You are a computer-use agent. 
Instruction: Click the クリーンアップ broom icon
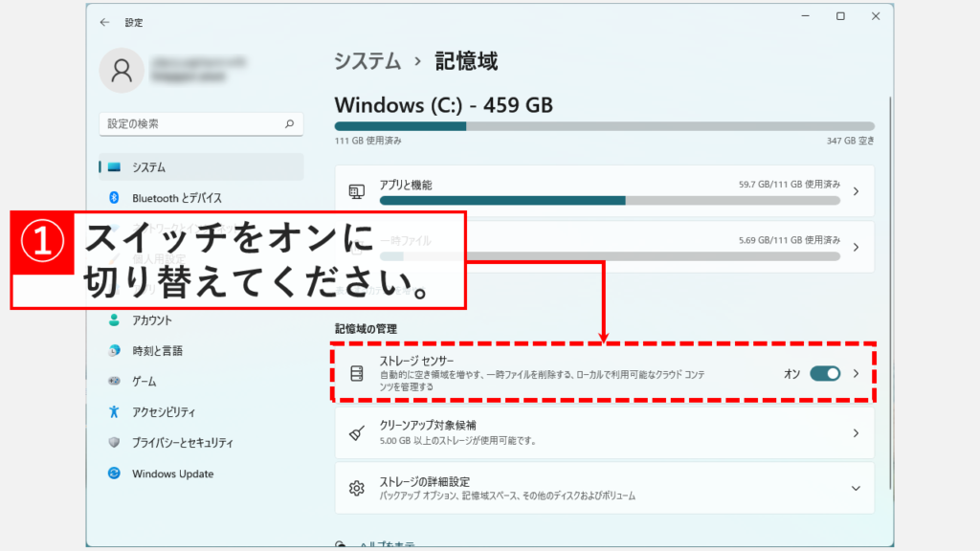pos(356,433)
